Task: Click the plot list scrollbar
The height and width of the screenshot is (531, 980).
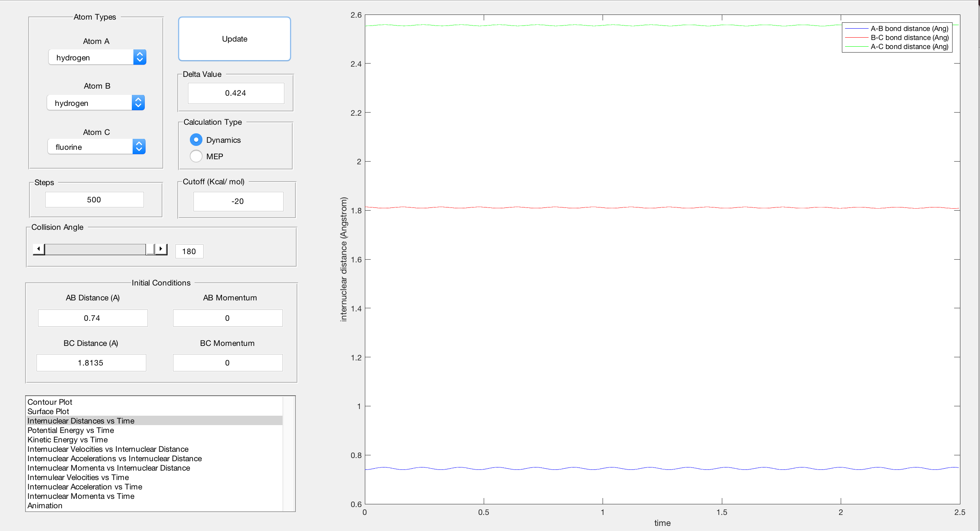Action: (289, 454)
